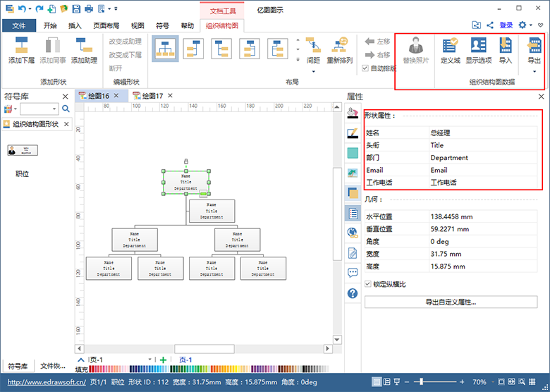Open the Export (导出) dropdown arrow

click(x=534, y=71)
